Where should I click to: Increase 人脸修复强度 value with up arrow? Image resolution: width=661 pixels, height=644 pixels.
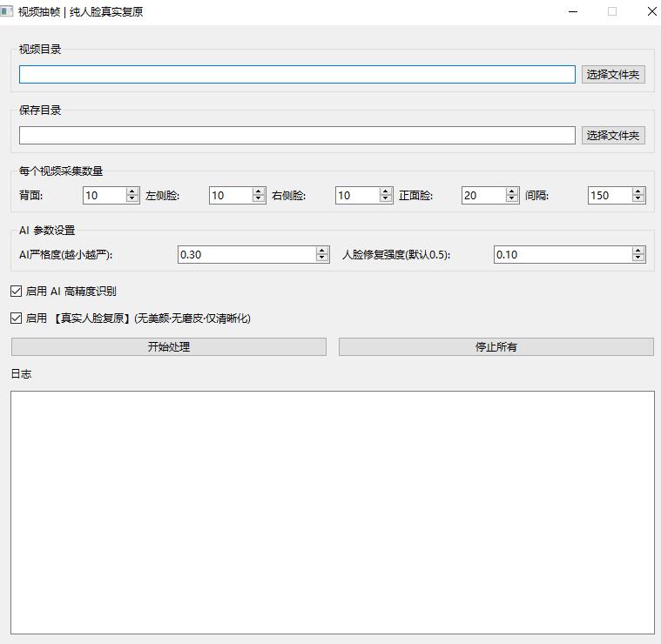(638, 251)
